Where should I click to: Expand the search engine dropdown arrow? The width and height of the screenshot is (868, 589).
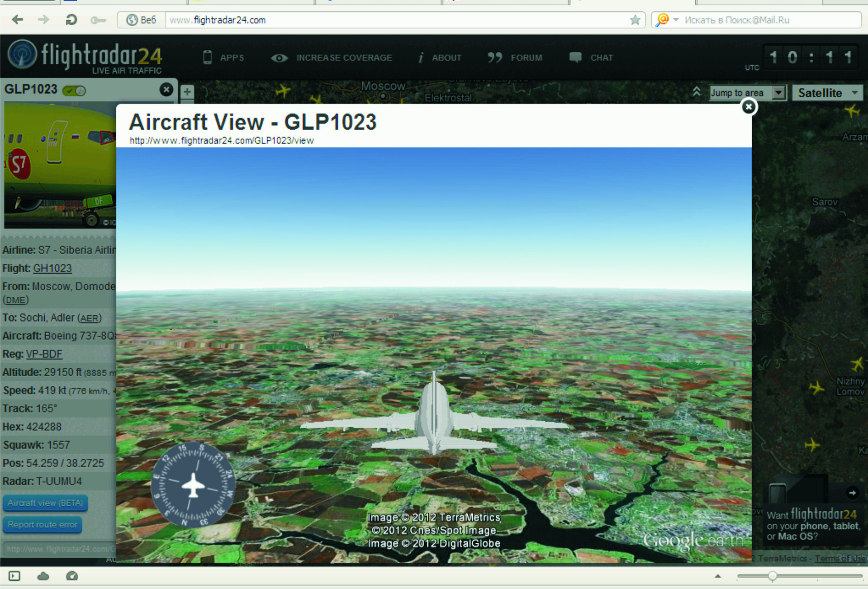pos(676,20)
